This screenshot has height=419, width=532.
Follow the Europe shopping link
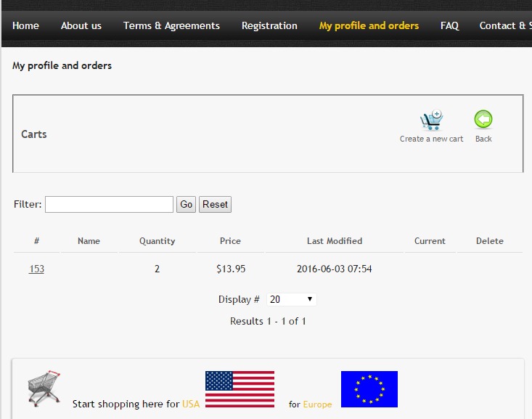pos(317,404)
